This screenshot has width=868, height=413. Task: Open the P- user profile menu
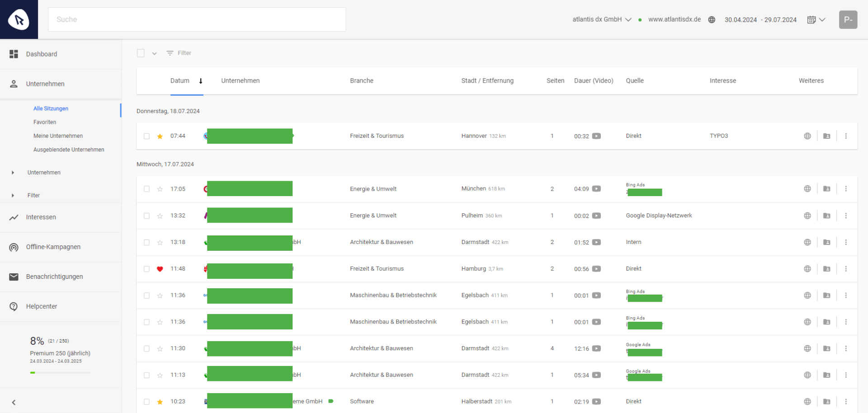(x=848, y=19)
